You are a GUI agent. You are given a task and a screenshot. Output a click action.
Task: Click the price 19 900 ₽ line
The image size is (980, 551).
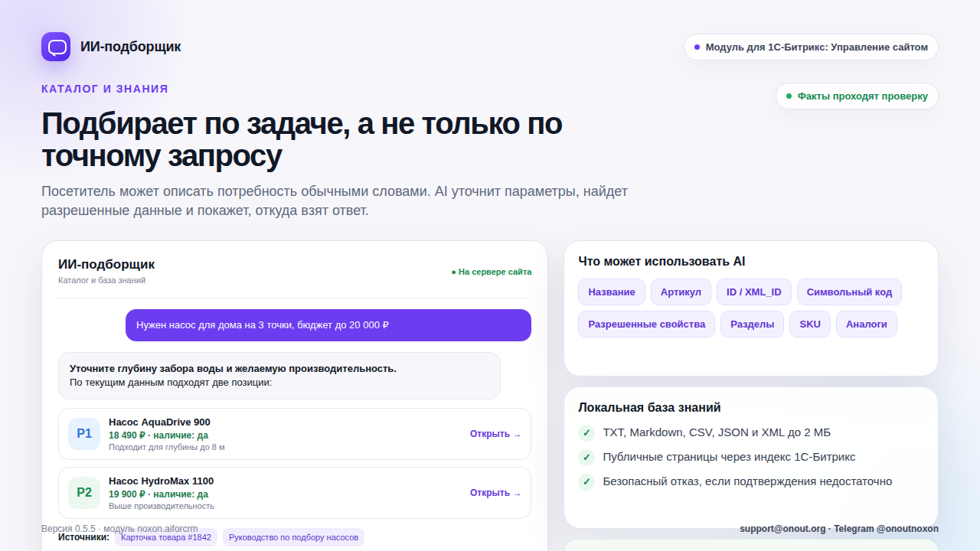pos(158,494)
